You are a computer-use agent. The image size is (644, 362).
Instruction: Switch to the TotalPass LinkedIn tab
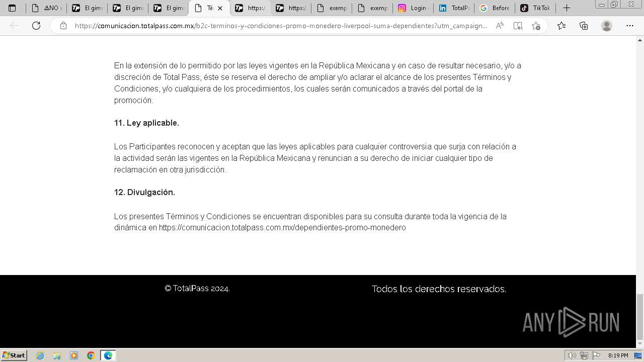453,8
